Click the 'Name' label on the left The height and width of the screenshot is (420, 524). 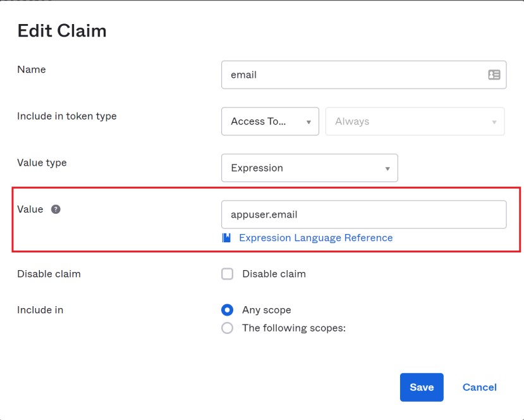(32, 69)
